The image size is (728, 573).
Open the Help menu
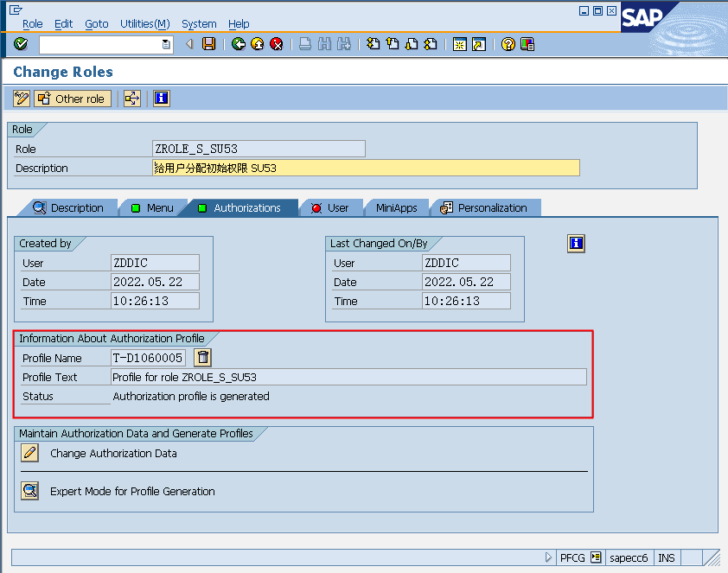(x=239, y=23)
